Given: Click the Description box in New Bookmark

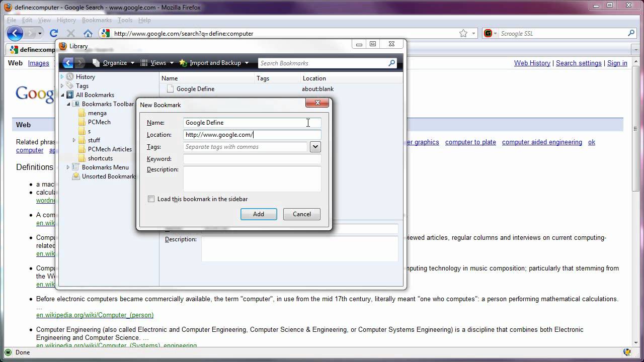Looking at the screenshot, I should tap(252, 178).
